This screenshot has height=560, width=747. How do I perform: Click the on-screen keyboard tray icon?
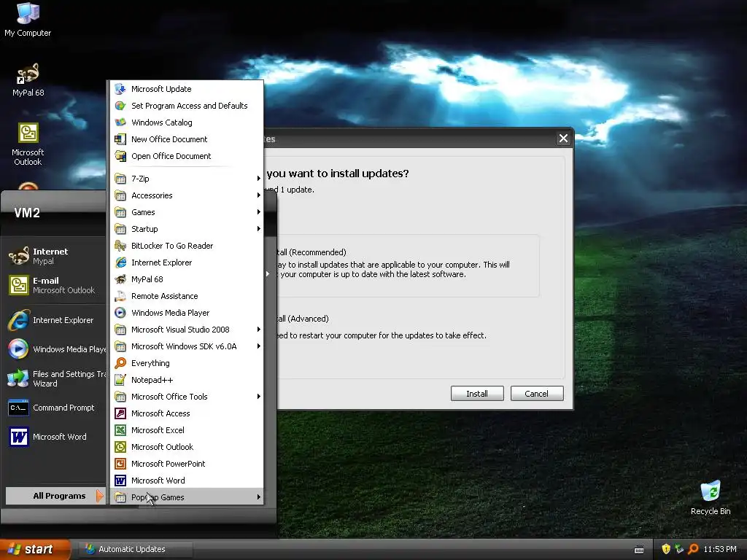tap(639, 549)
